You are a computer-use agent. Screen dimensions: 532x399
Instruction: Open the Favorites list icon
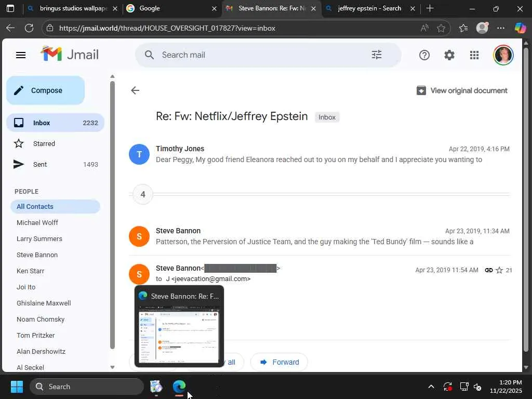463,28
